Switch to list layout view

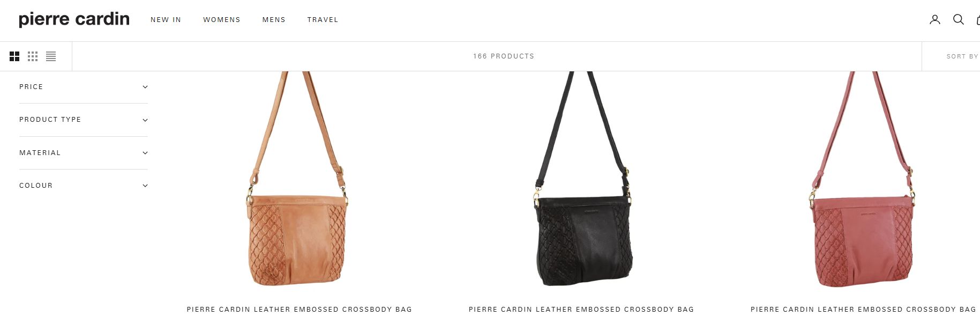point(51,56)
